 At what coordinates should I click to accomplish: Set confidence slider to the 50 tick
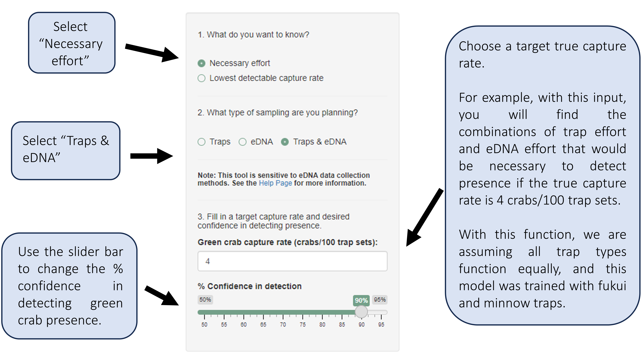click(x=204, y=312)
